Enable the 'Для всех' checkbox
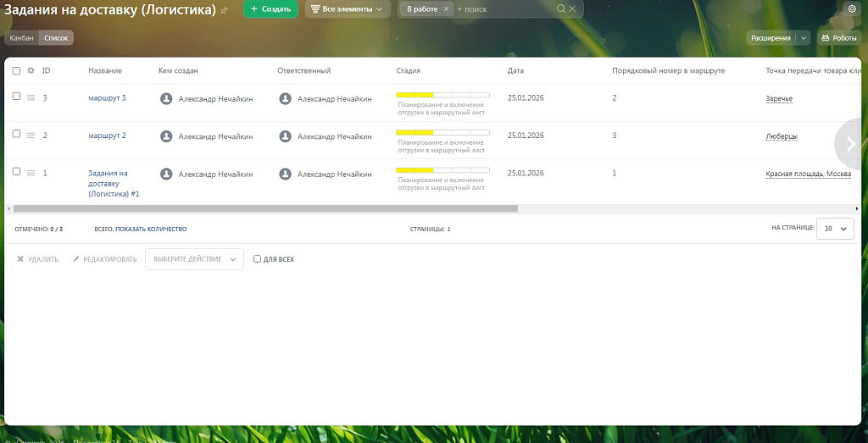The image size is (868, 443). tap(258, 259)
